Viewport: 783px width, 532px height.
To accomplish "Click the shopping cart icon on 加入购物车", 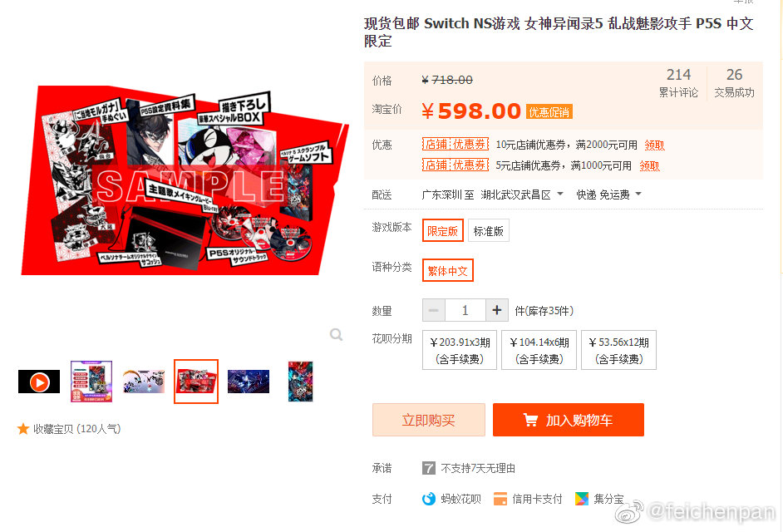I will click(x=530, y=420).
